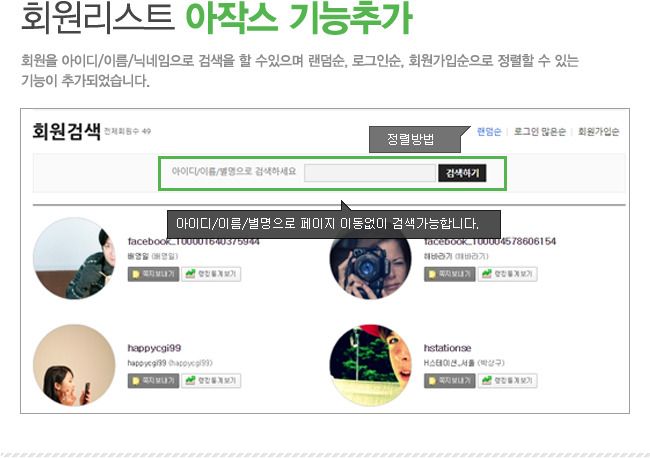Click the 검색하기 search button
650x458 pixels.
point(462,173)
